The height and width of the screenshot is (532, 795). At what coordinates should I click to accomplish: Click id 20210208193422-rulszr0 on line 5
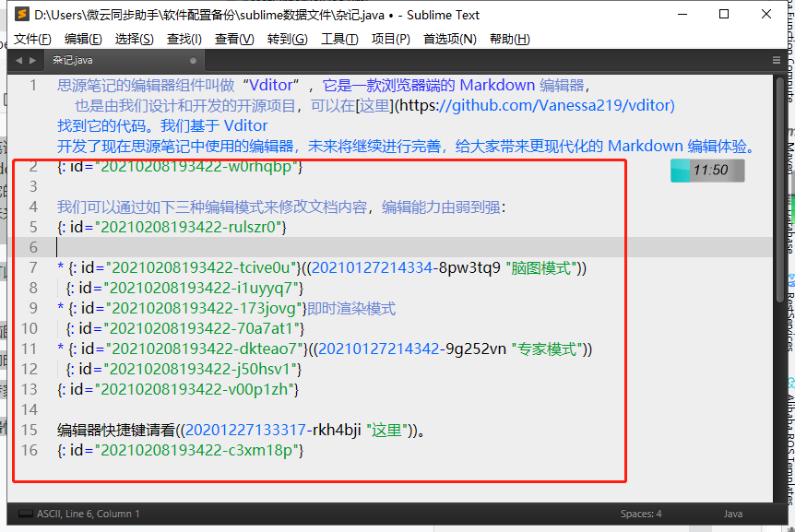point(188,227)
